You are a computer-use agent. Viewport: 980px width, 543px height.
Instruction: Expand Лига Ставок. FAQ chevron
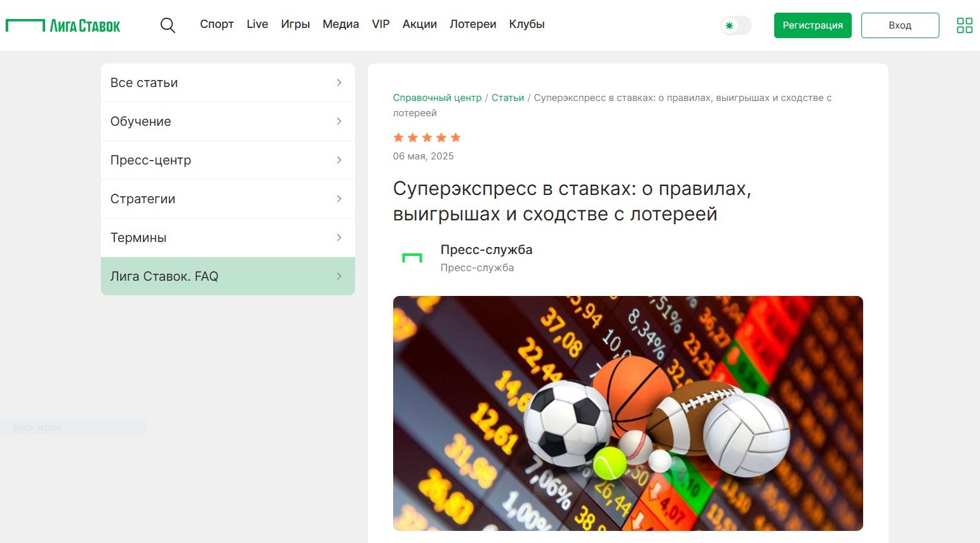339,276
